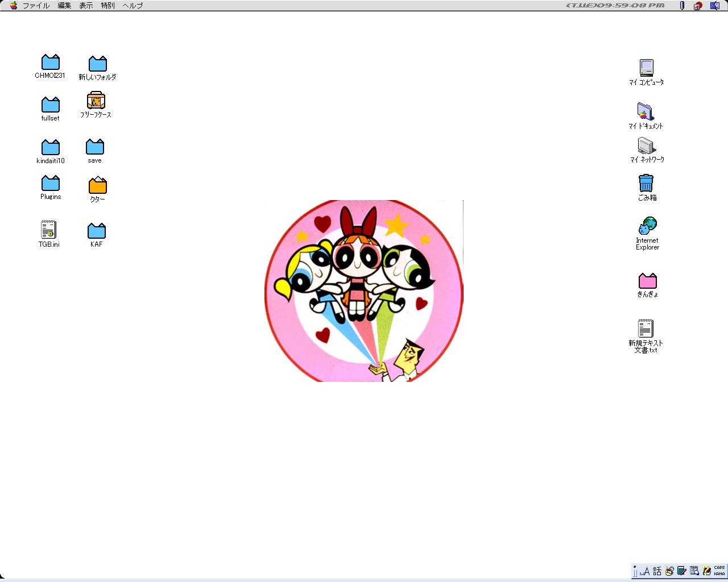Click the clock showing 09:59:08 PM
This screenshot has height=582, width=728.
click(x=615, y=6)
